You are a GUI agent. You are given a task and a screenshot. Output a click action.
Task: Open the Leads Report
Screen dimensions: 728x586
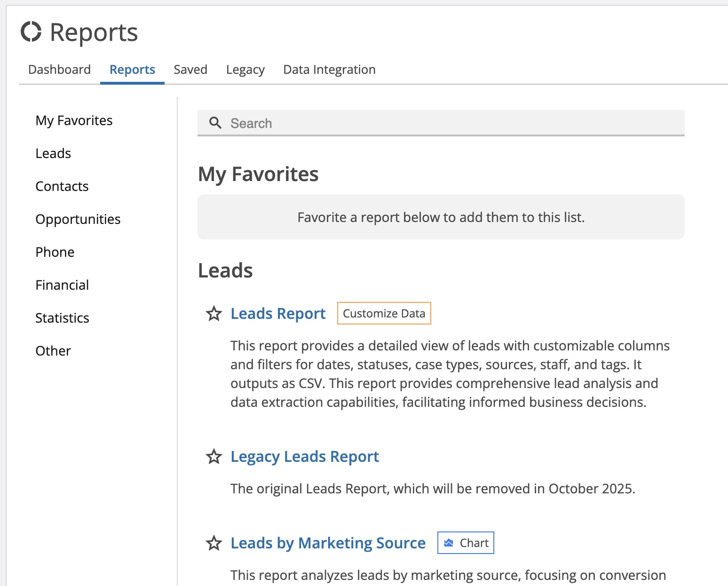[x=277, y=313]
